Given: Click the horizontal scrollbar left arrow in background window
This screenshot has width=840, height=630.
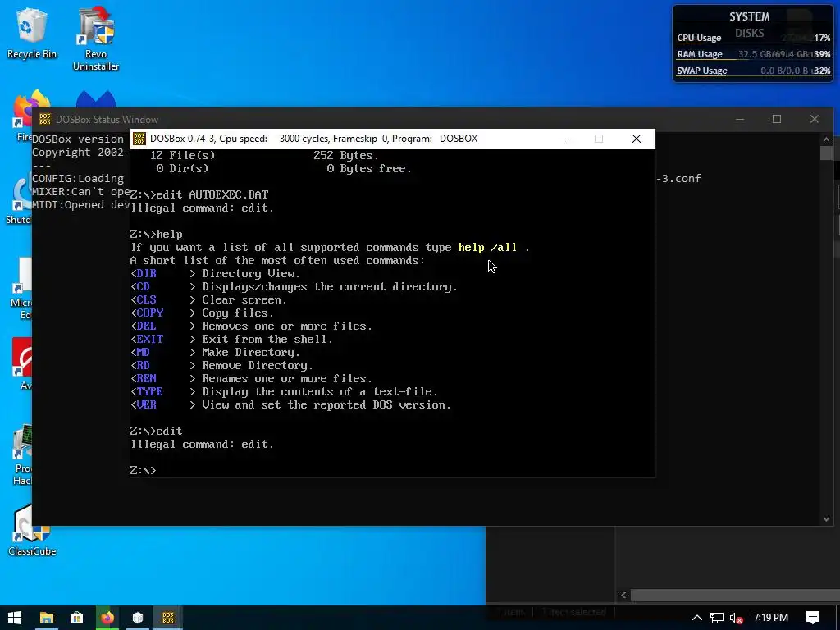Looking at the screenshot, I should pos(623,596).
